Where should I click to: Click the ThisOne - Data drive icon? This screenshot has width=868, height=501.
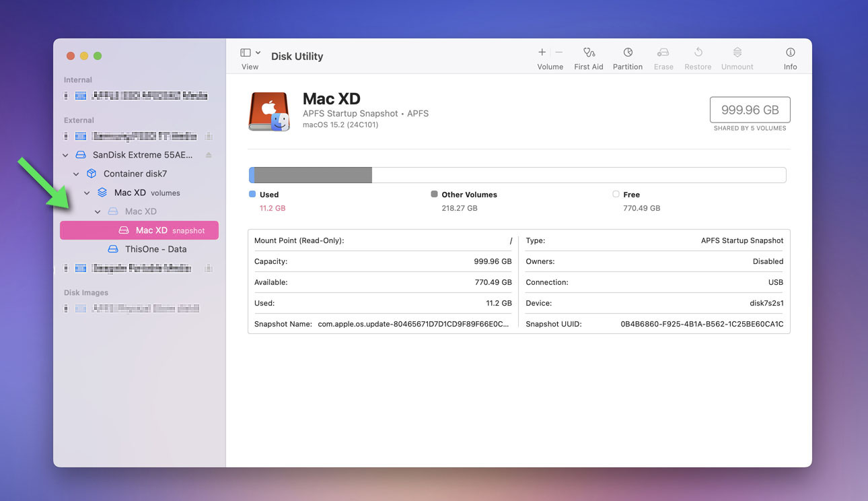(113, 249)
